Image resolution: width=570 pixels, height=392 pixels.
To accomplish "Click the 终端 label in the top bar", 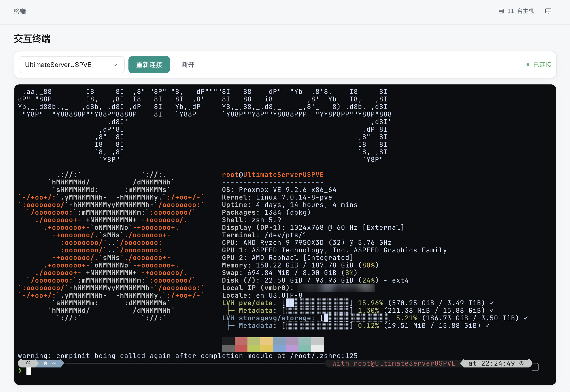I will 20,11.
